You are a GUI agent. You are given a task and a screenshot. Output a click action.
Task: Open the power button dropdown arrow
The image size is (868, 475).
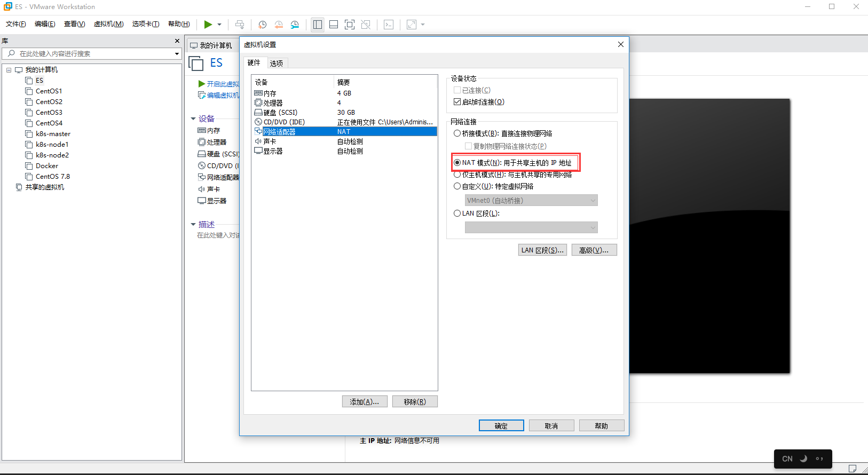point(219,25)
